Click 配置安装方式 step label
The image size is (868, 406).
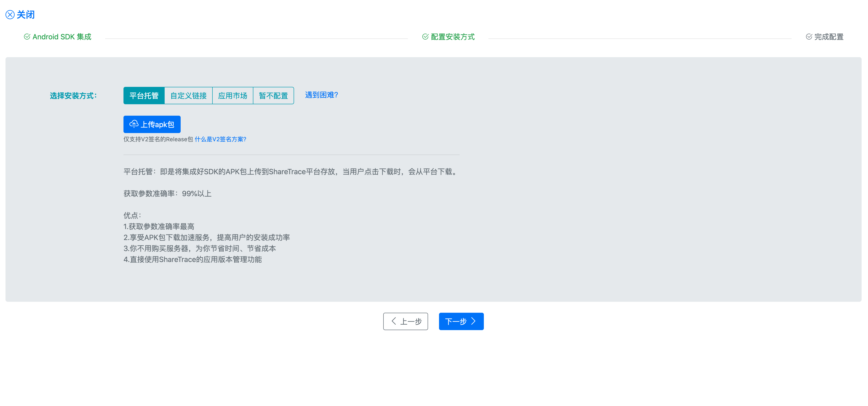pos(453,37)
